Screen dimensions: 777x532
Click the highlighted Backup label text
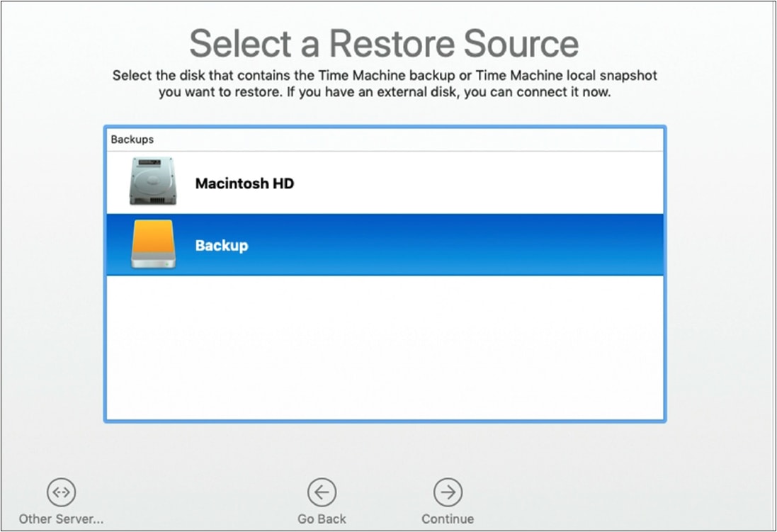click(x=220, y=245)
